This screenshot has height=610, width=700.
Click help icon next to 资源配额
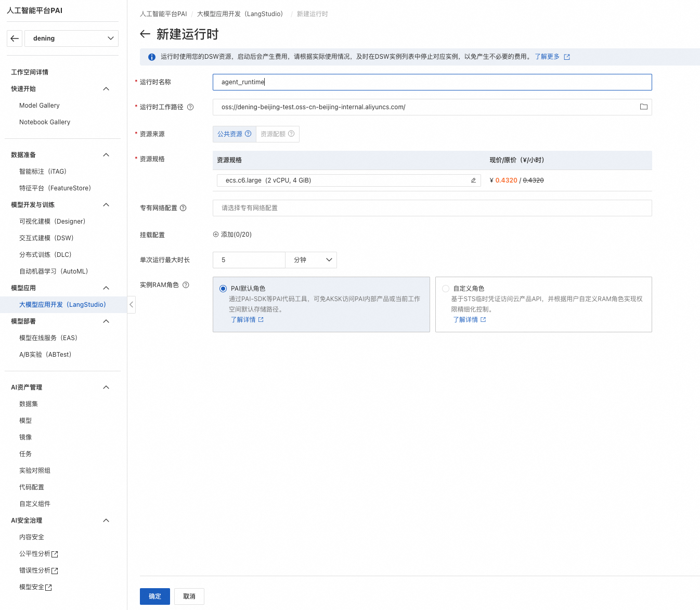tap(291, 134)
